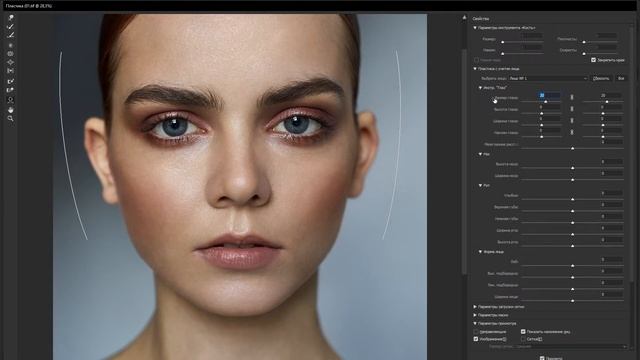
Task: Click the highlighted left Eye Size value field
Action: pos(549,95)
